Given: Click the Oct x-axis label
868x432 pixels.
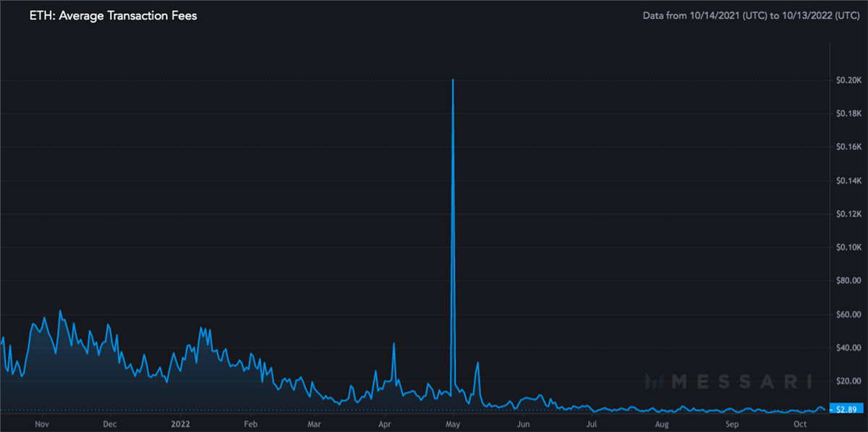Looking at the screenshot, I should click(801, 424).
